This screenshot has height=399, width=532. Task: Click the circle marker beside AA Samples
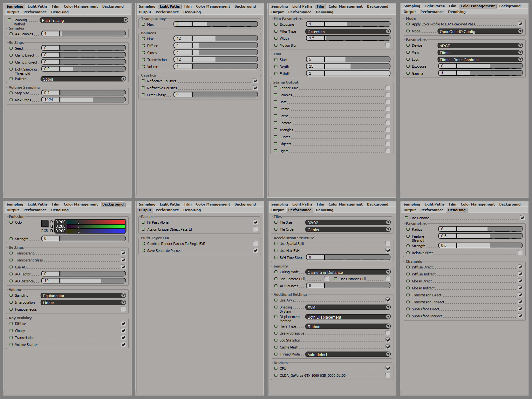(11, 34)
